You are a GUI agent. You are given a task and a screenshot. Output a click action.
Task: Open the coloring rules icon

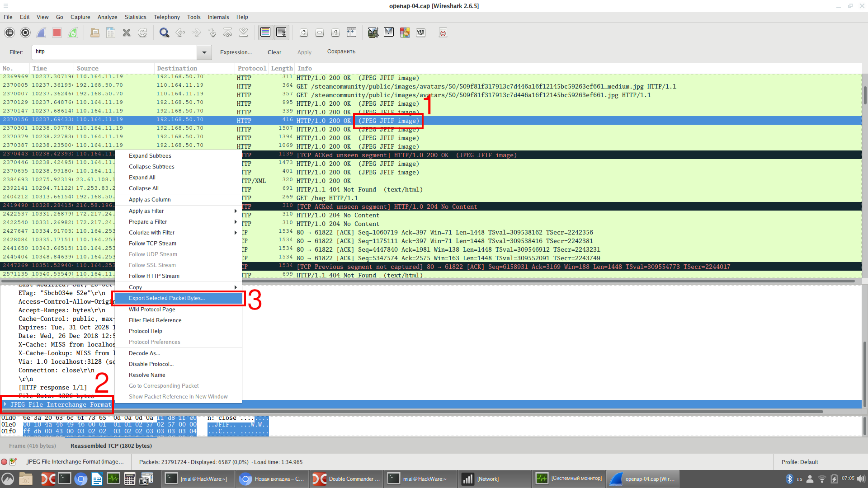pyautogui.click(x=405, y=33)
